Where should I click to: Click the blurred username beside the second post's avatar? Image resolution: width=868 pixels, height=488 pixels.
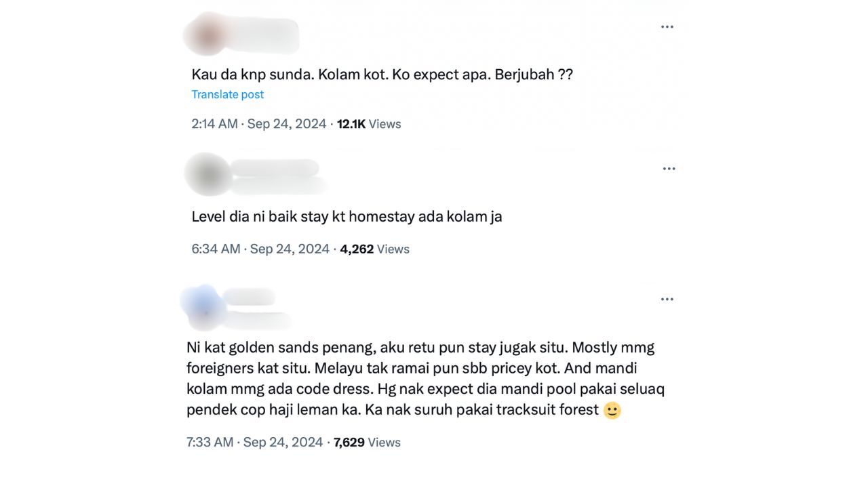pyautogui.click(x=278, y=176)
